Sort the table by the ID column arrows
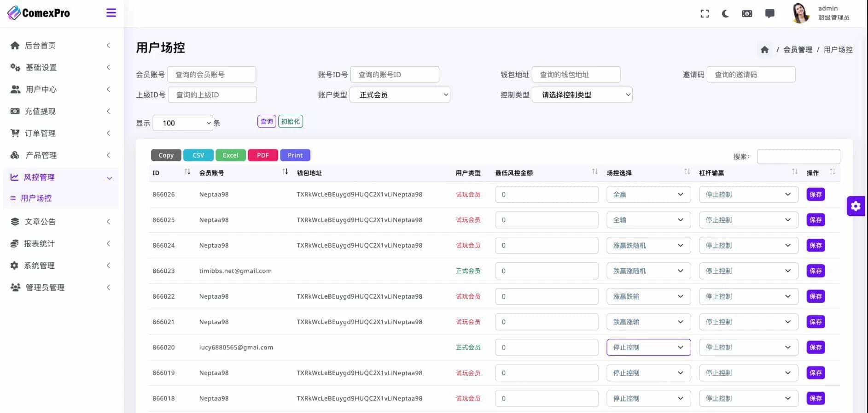868x413 pixels. 187,172
